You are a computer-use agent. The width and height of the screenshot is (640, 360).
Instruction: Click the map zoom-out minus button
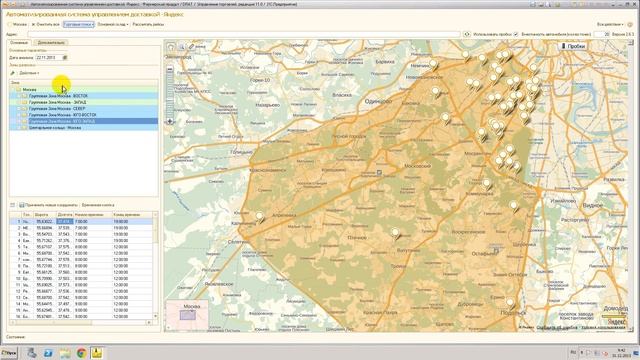pos(170,69)
